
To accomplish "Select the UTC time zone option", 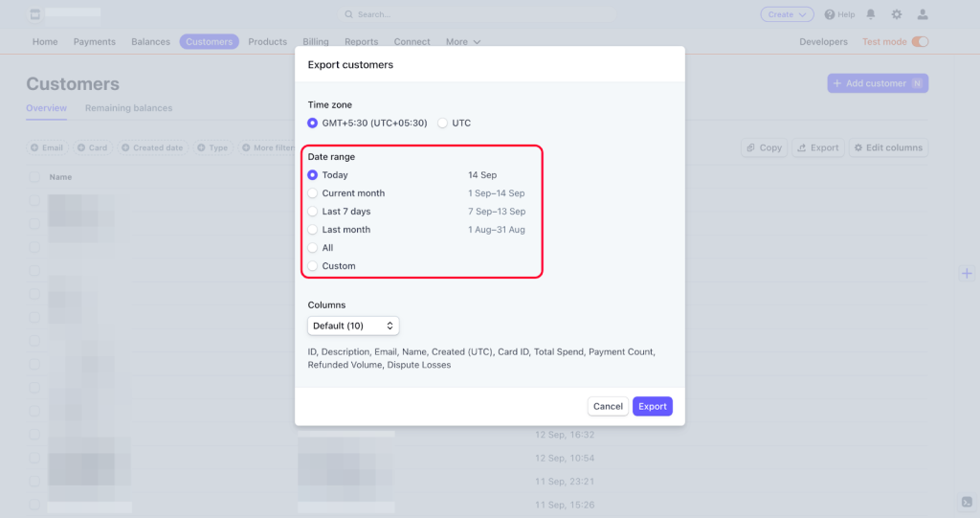I will point(442,124).
